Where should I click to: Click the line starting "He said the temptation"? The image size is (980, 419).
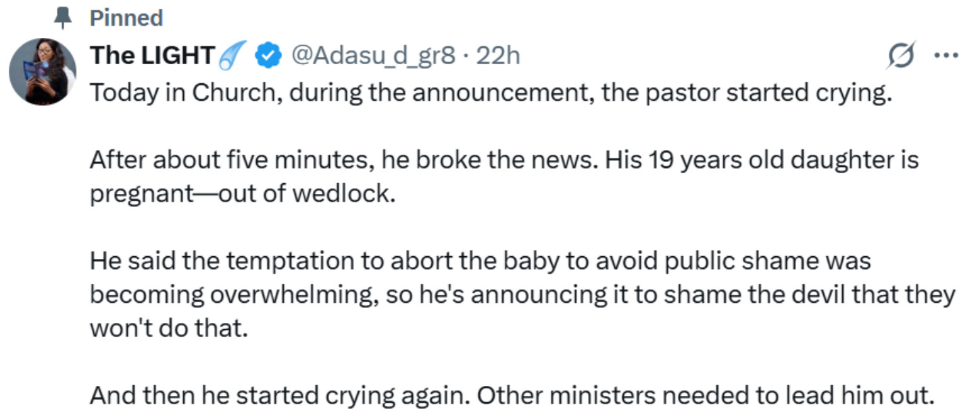coord(480,262)
